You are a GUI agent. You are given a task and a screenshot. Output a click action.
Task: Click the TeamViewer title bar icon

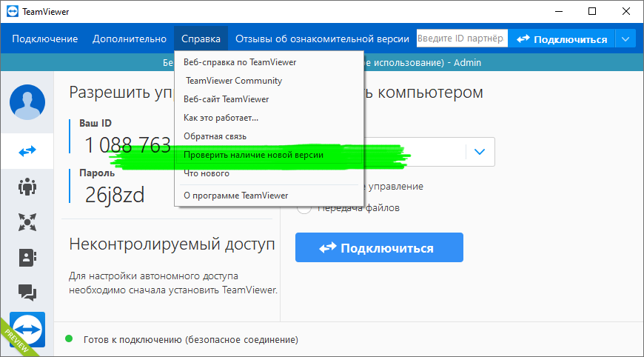click(13, 12)
